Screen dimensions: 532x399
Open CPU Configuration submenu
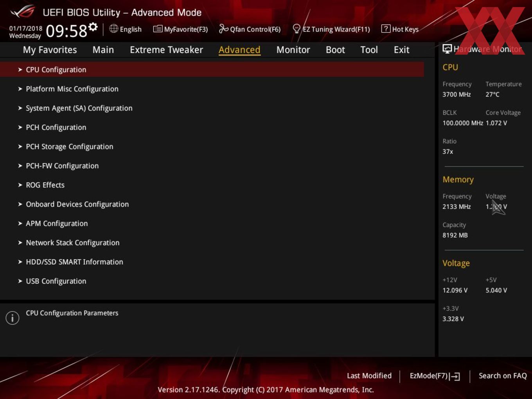[x=212, y=70]
